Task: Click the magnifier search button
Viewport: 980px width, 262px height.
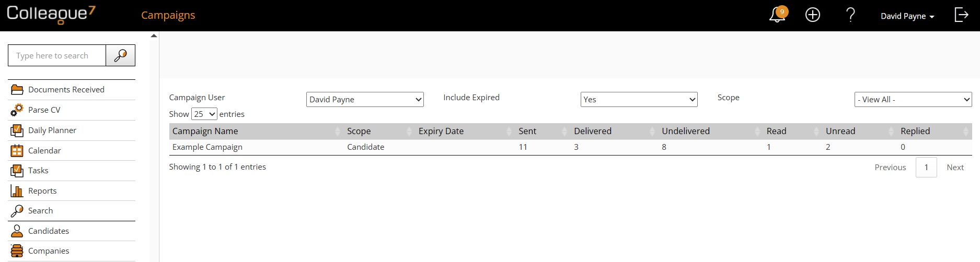Action: (120, 55)
